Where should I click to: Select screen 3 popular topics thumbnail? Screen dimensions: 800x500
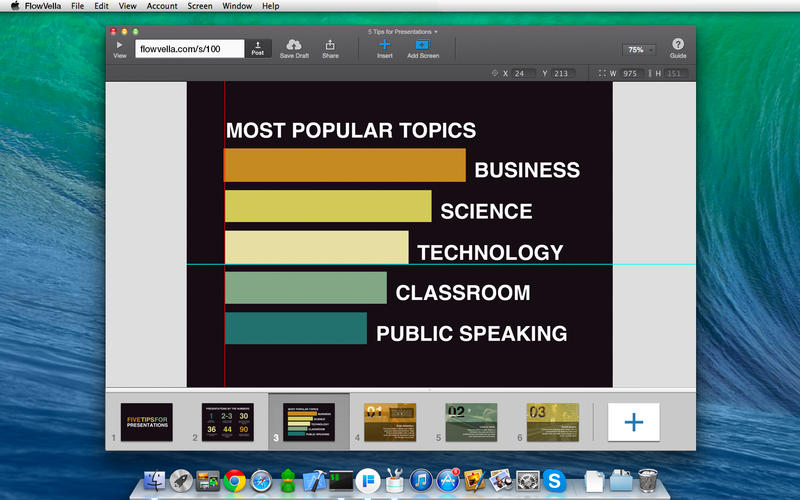tap(309, 422)
